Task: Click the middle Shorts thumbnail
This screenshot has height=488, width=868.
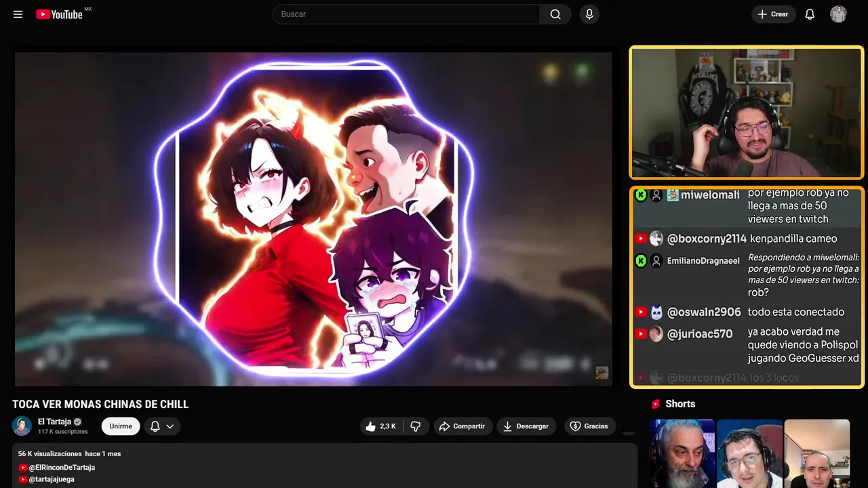Action: click(x=749, y=453)
